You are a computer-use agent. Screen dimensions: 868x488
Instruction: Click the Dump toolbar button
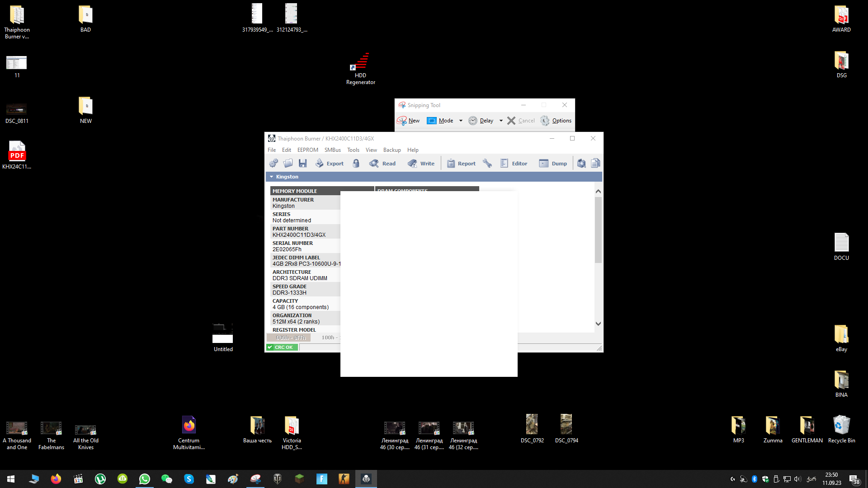point(553,164)
